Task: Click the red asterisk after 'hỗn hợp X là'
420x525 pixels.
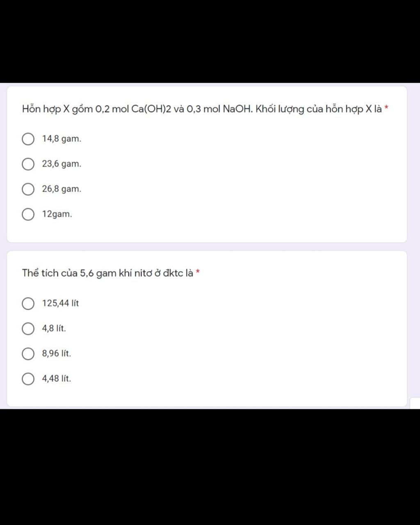Action: coord(386,108)
